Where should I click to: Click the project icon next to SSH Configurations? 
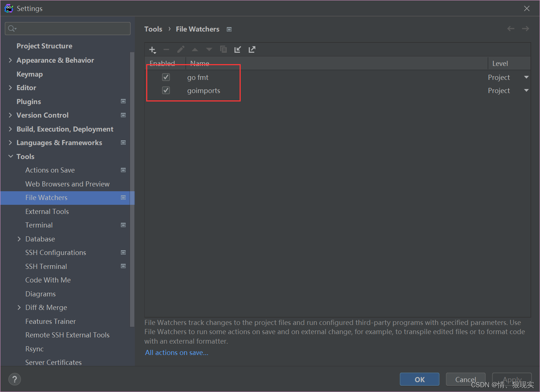click(123, 252)
